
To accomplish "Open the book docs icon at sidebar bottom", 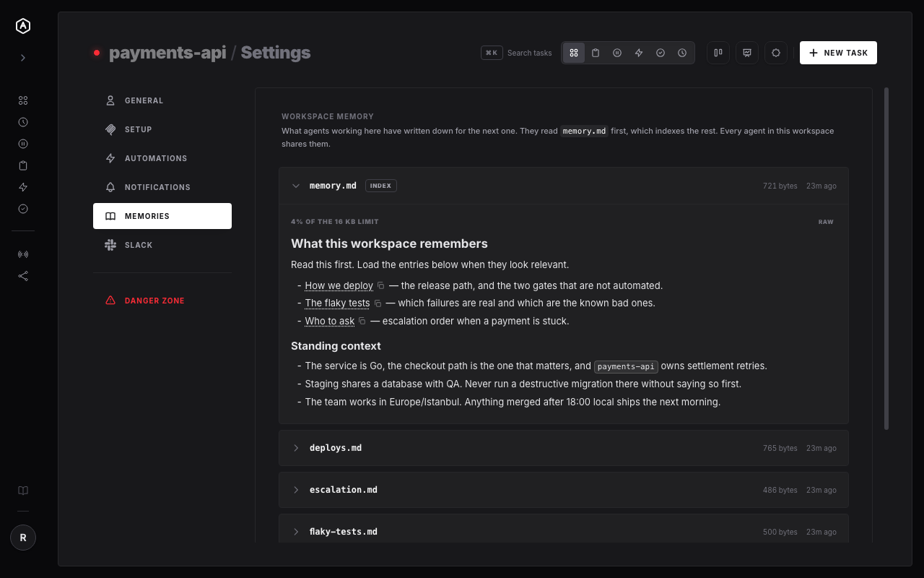I will [x=23, y=491].
